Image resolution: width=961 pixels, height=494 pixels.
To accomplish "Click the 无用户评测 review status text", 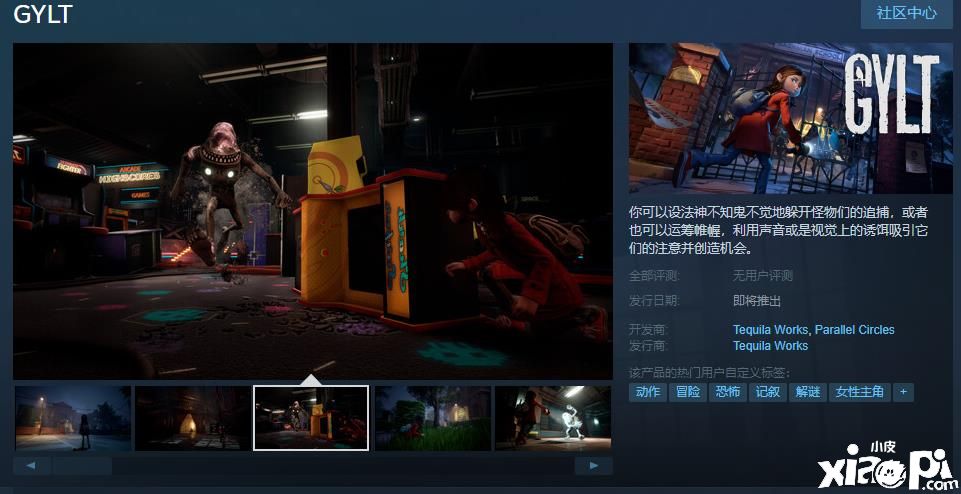I will point(763,276).
